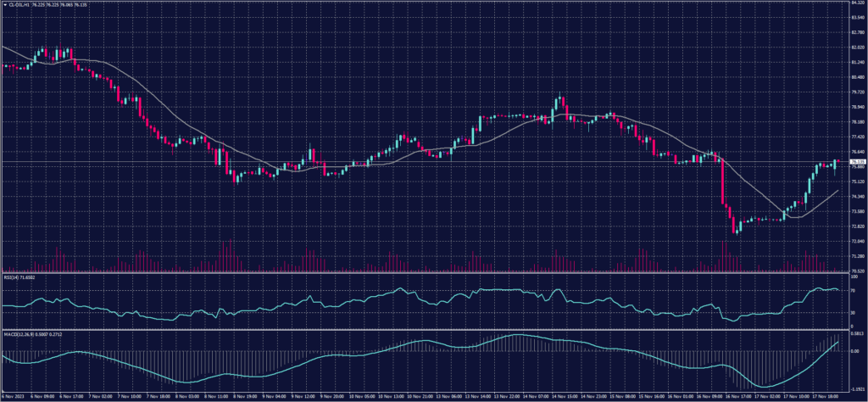
Task: Click the 84.320 price level on scale
Action: pos(857,3)
